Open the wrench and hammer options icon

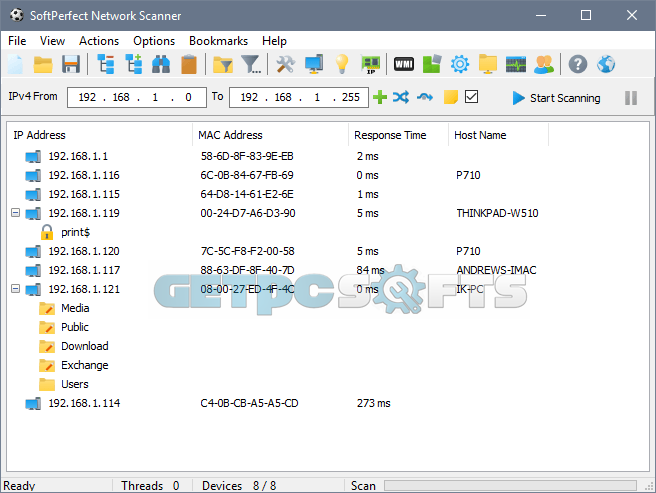286,64
